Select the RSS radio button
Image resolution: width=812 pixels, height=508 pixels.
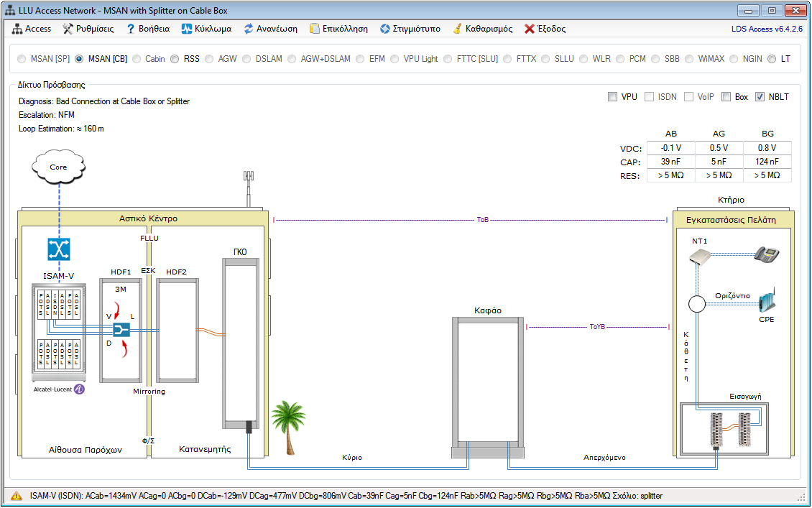click(x=175, y=59)
